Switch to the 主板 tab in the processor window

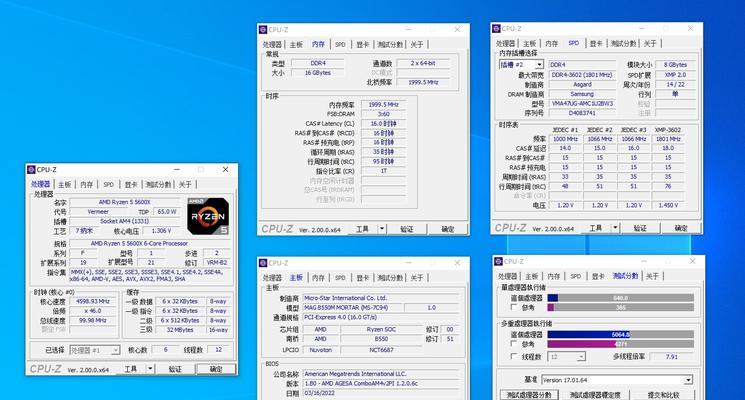click(65, 184)
